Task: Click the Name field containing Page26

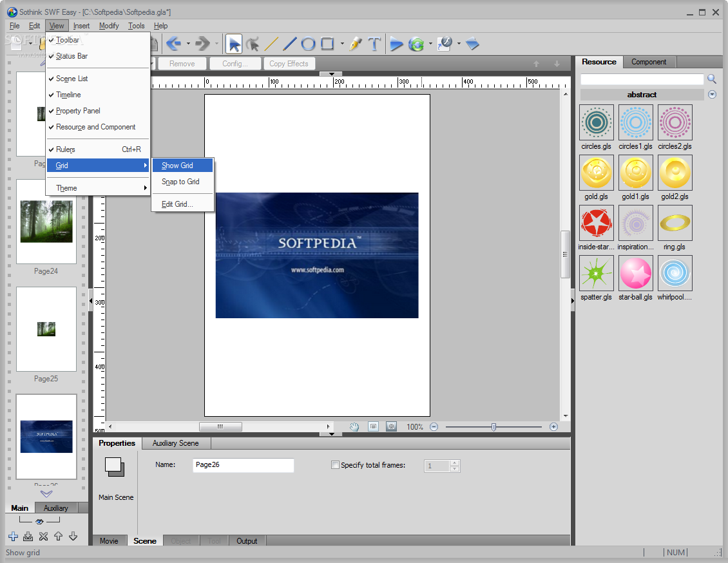Action: pos(244,465)
